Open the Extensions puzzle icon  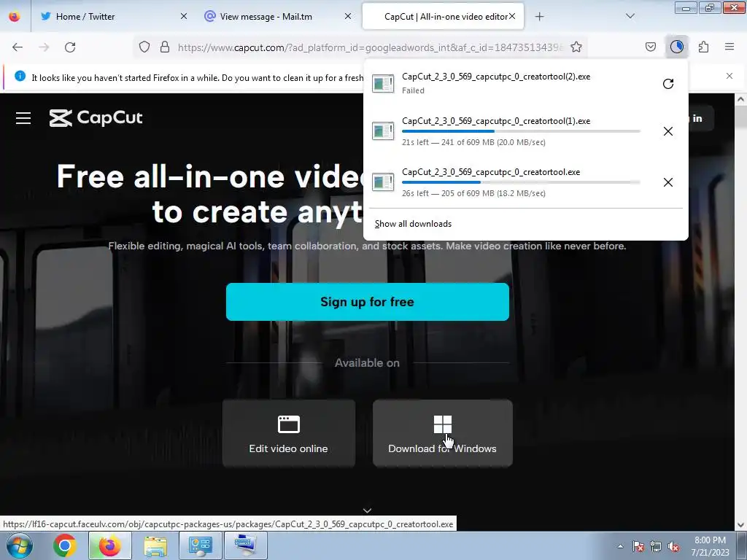coord(704,47)
